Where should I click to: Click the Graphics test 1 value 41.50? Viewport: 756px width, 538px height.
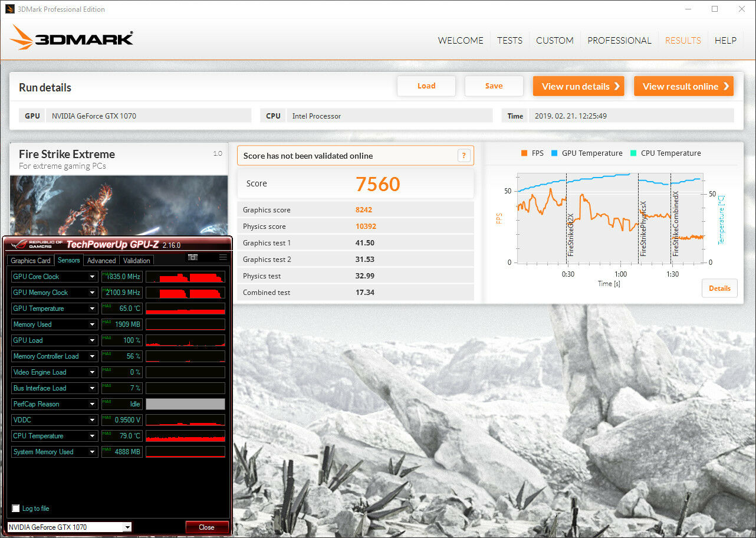point(365,243)
